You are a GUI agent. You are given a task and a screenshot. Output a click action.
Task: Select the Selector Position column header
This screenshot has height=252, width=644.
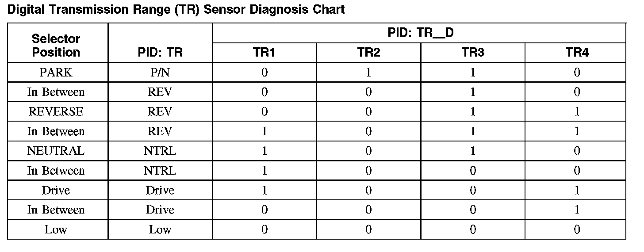pos(56,46)
